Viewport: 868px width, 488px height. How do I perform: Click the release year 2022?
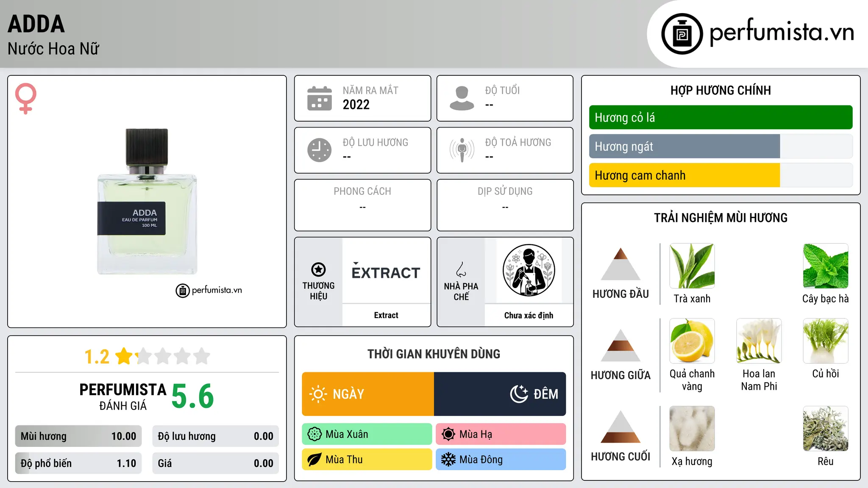pyautogui.click(x=356, y=105)
